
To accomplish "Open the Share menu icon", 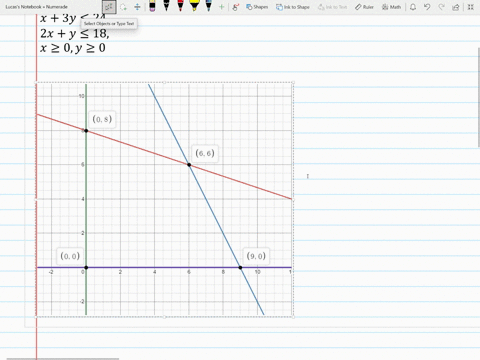I will [456, 7].
